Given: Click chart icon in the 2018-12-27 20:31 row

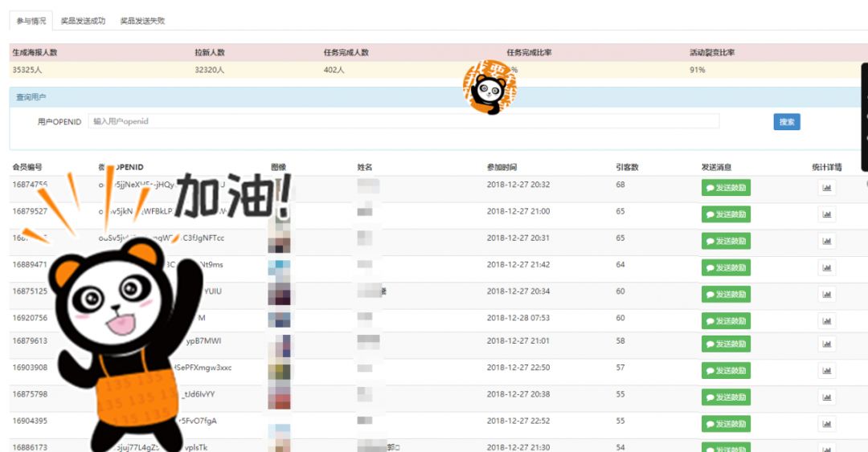Looking at the screenshot, I should (826, 241).
